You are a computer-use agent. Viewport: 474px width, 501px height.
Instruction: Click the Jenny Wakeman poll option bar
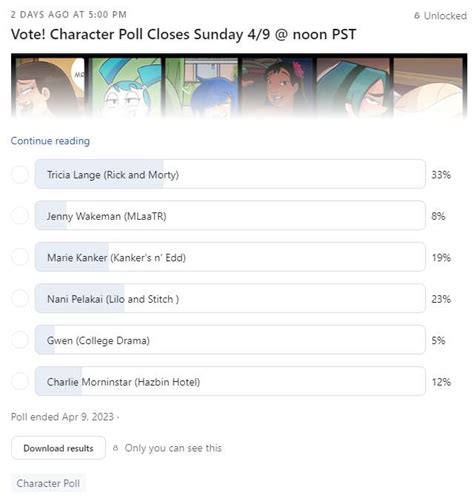[230, 215]
